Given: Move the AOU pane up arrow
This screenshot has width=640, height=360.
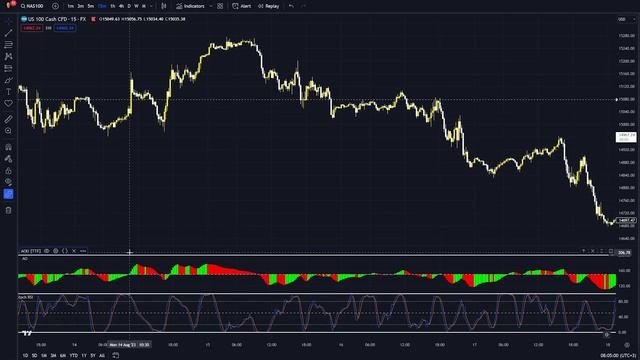Looking at the screenshot, I should 584,251.
